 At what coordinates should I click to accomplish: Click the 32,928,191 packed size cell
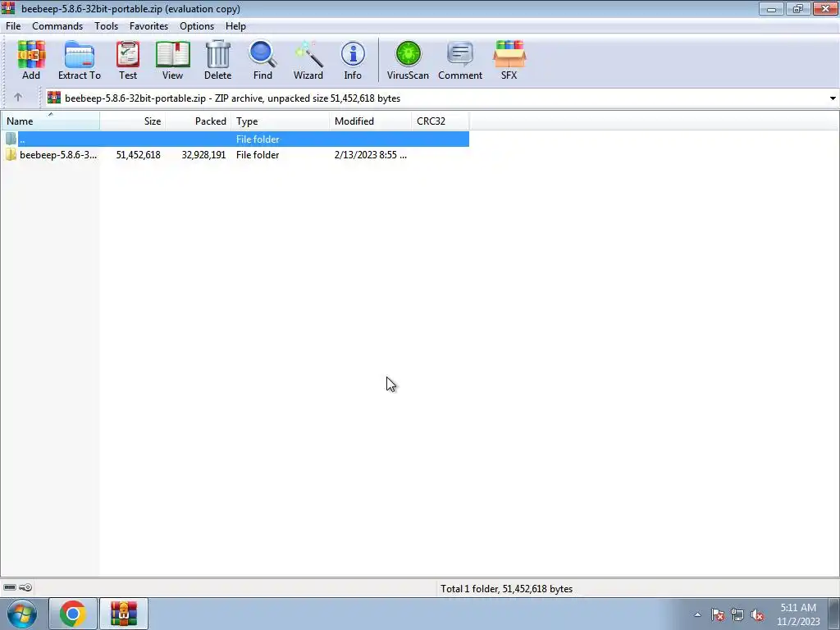click(203, 155)
